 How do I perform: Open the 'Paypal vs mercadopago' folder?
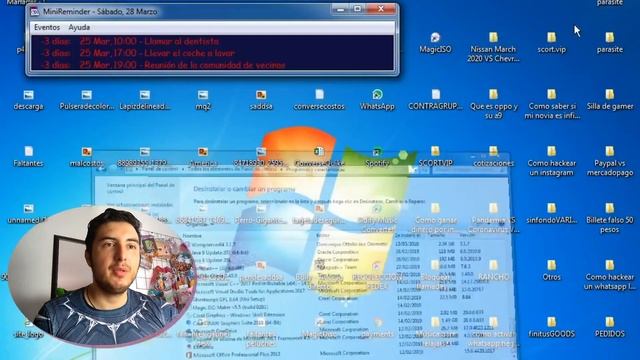[610, 161]
